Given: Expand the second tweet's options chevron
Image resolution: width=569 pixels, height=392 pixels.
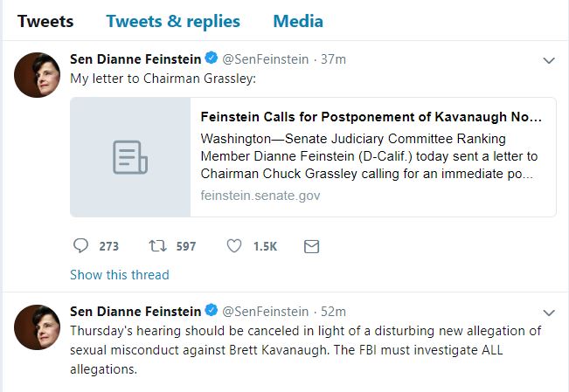Looking at the screenshot, I should (x=549, y=313).
